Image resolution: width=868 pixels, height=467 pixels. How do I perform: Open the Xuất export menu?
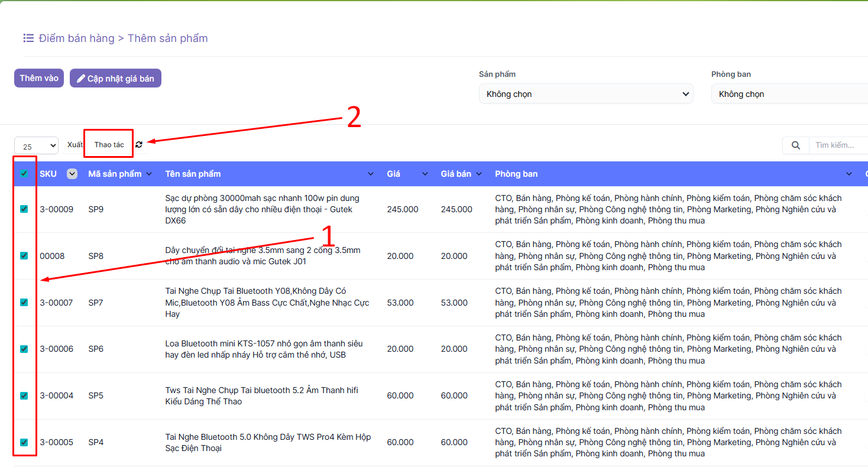coord(75,145)
